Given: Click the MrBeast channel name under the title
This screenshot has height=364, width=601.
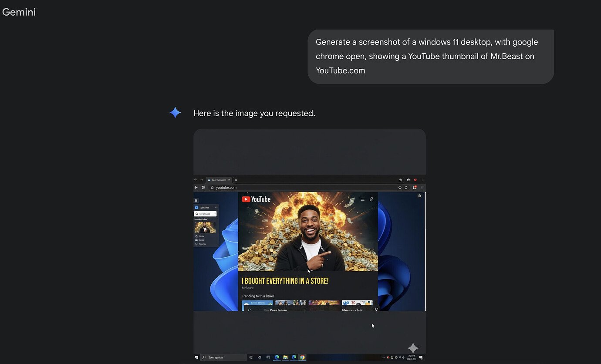Looking at the screenshot, I should click(x=248, y=288).
